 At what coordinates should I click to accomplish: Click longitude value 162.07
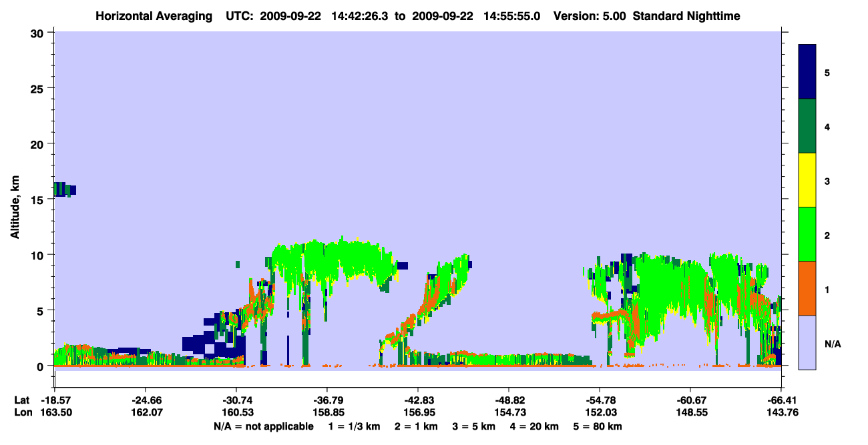pos(145,412)
